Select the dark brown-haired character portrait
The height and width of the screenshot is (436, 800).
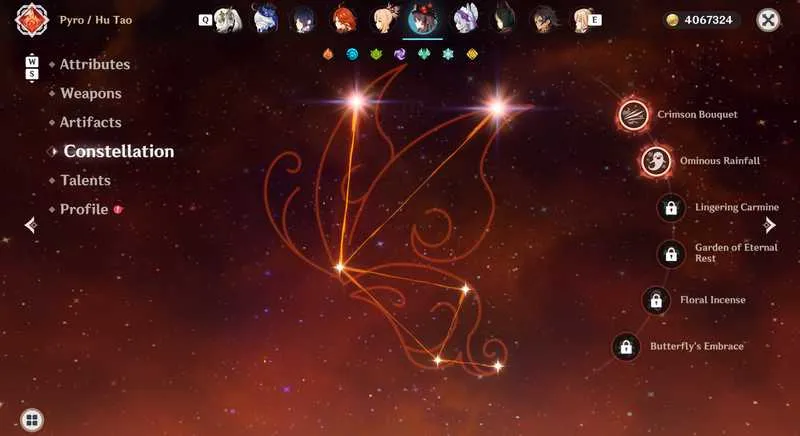544,20
